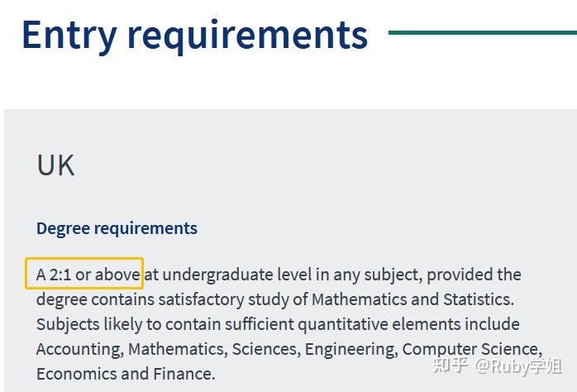Click the word "degree" starting the second line
The height and width of the screenshot is (392, 577).
point(62,299)
